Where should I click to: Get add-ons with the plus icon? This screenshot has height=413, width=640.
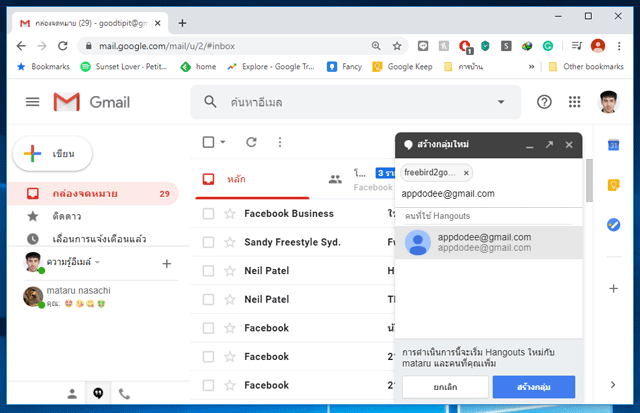pos(613,289)
